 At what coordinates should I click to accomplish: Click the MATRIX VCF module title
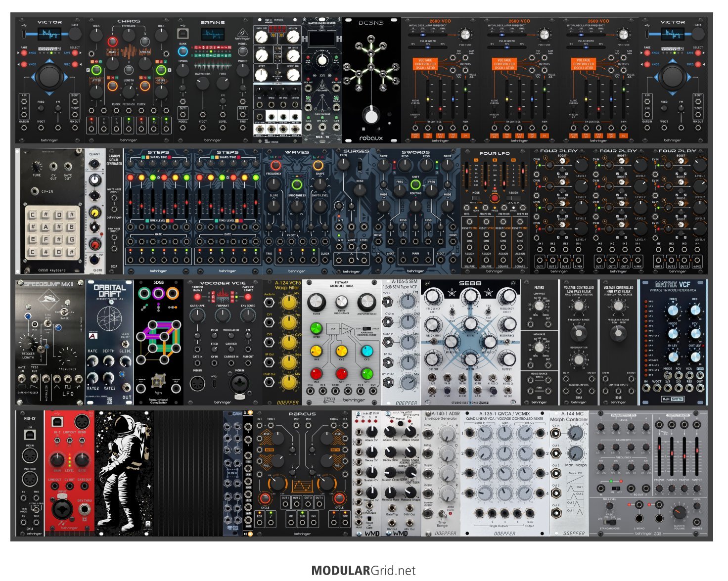coord(673,285)
